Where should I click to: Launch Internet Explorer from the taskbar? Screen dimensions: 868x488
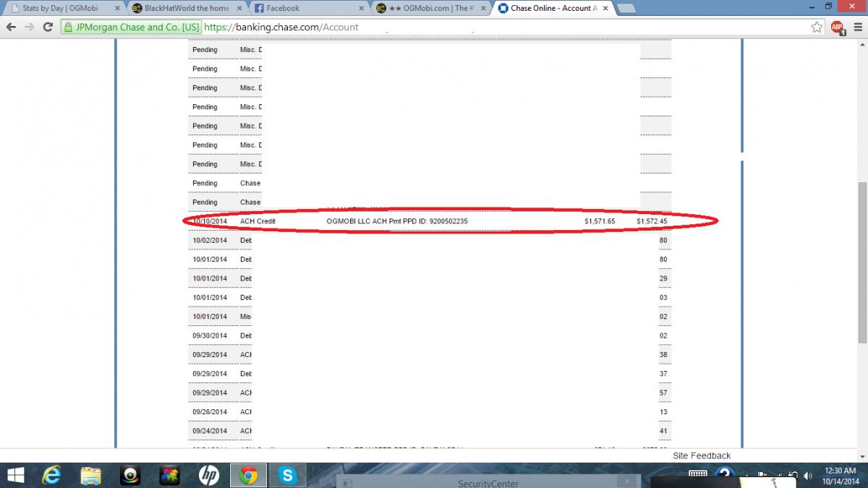[51, 475]
